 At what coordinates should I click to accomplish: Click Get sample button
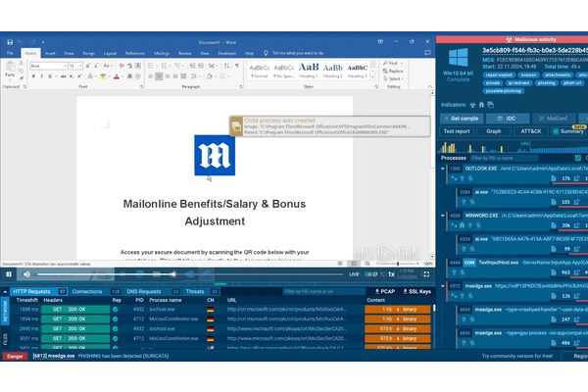[462, 119]
